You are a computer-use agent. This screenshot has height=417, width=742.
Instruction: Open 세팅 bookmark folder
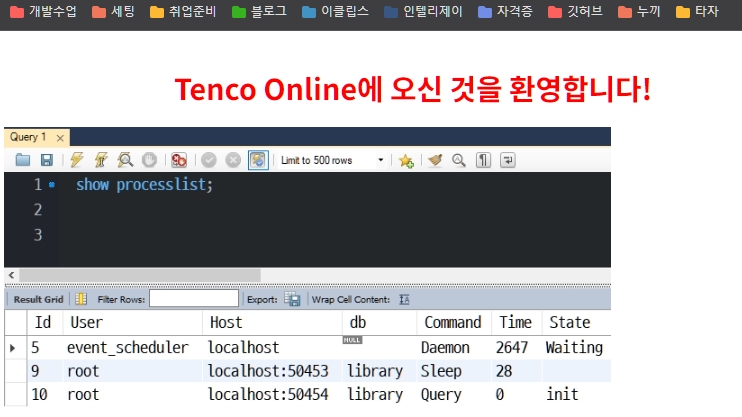[x=113, y=11]
